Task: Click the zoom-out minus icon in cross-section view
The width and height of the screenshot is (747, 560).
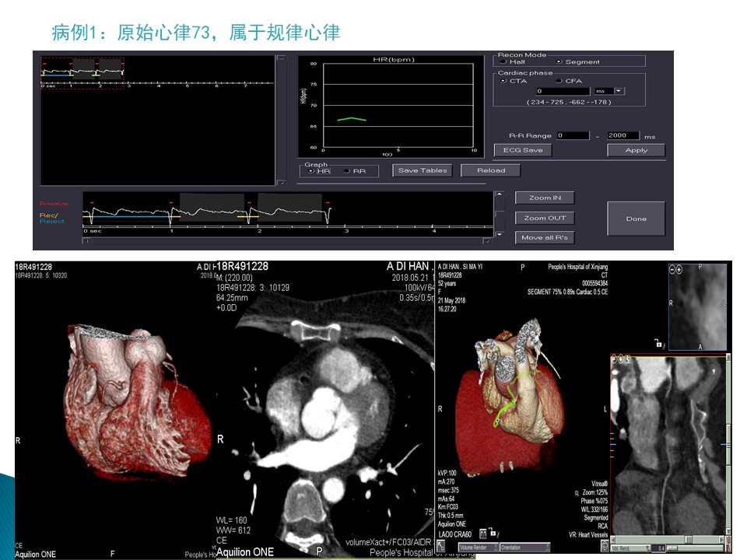Action: coord(673,269)
